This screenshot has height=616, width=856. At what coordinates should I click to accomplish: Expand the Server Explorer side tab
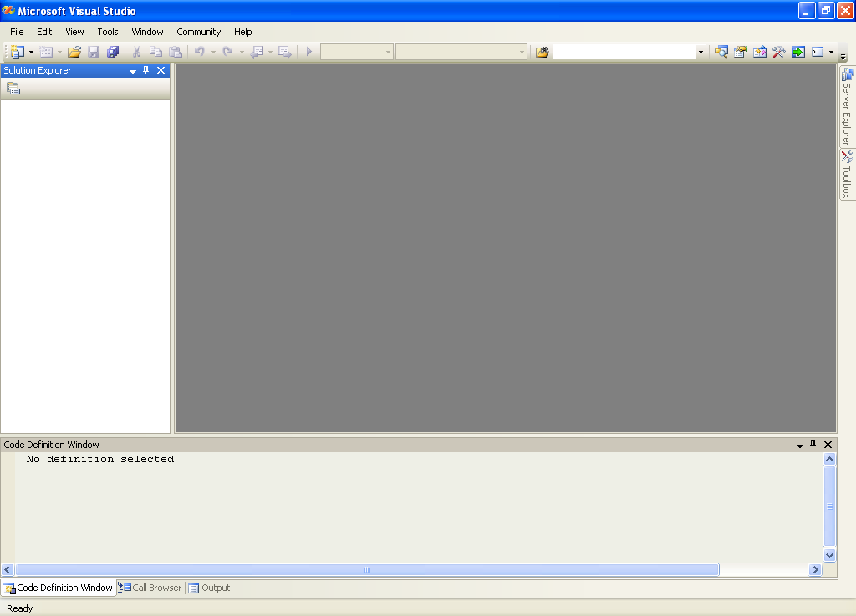(847, 106)
